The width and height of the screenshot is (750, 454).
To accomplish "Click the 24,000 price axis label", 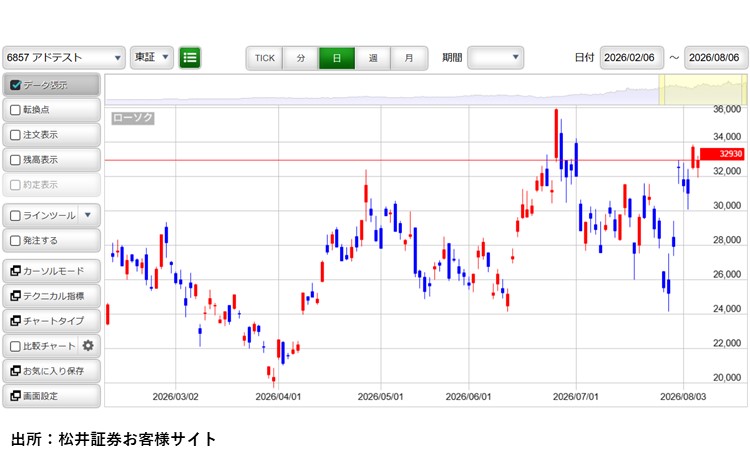I will 727,309.
